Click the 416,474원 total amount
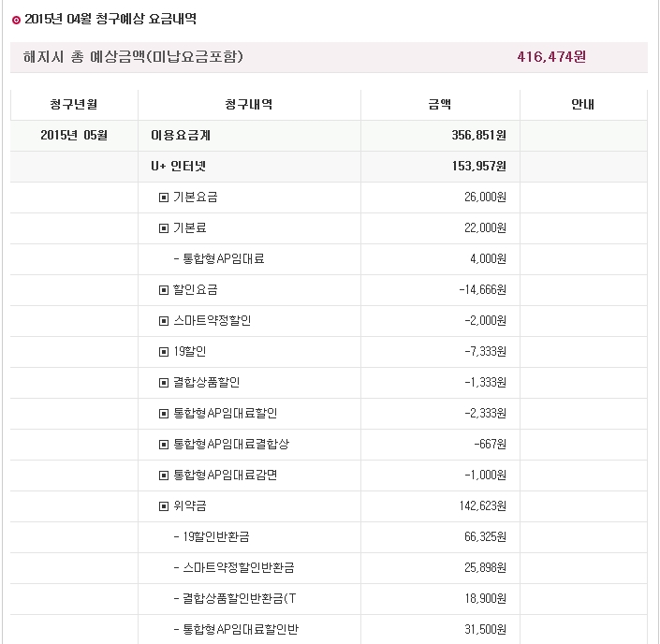Screen dimensions: 660x644 pyautogui.click(x=550, y=57)
